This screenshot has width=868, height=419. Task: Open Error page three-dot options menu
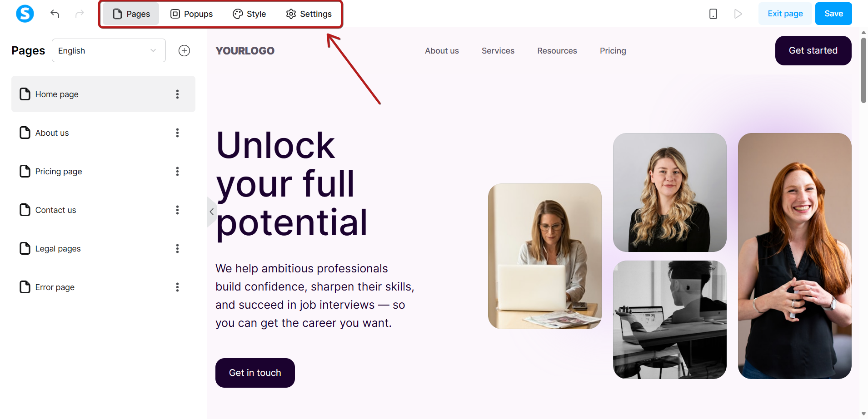coord(177,287)
